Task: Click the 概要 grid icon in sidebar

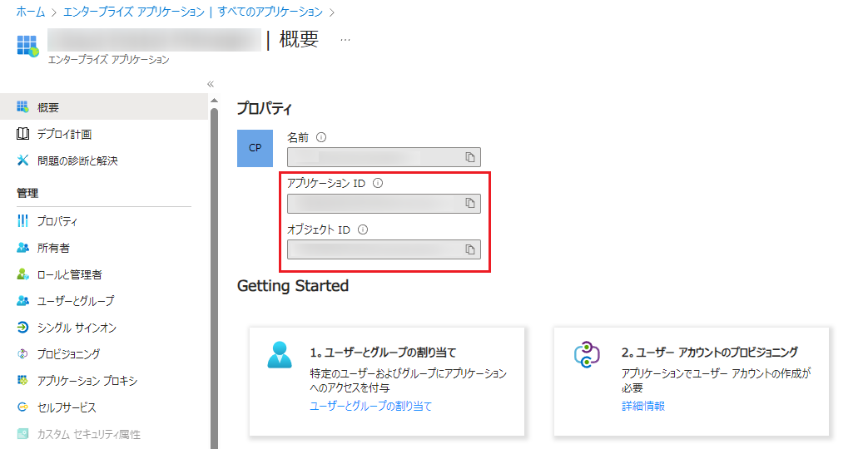Action: [x=22, y=106]
